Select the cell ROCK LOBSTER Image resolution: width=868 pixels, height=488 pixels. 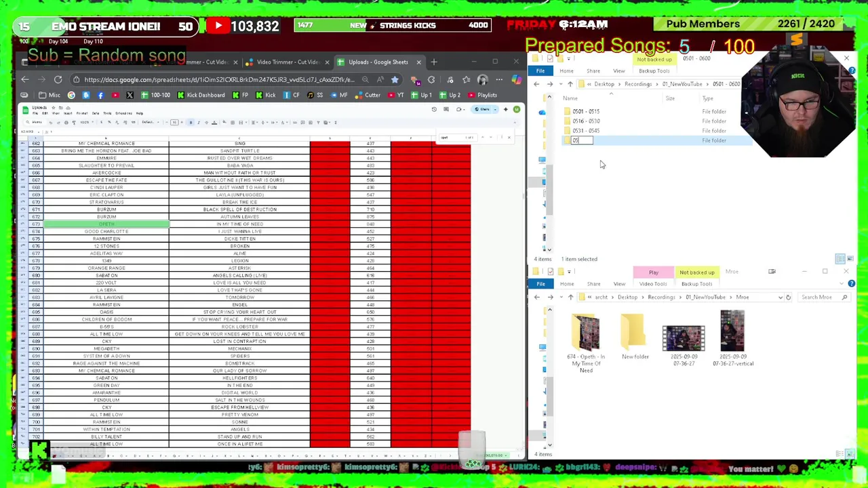(239, 327)
